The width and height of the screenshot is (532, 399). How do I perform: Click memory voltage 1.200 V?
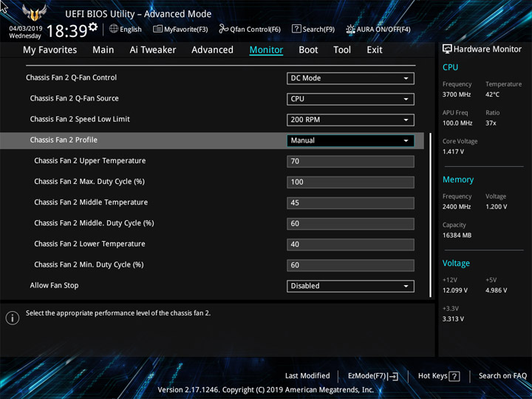coord(497,207)
